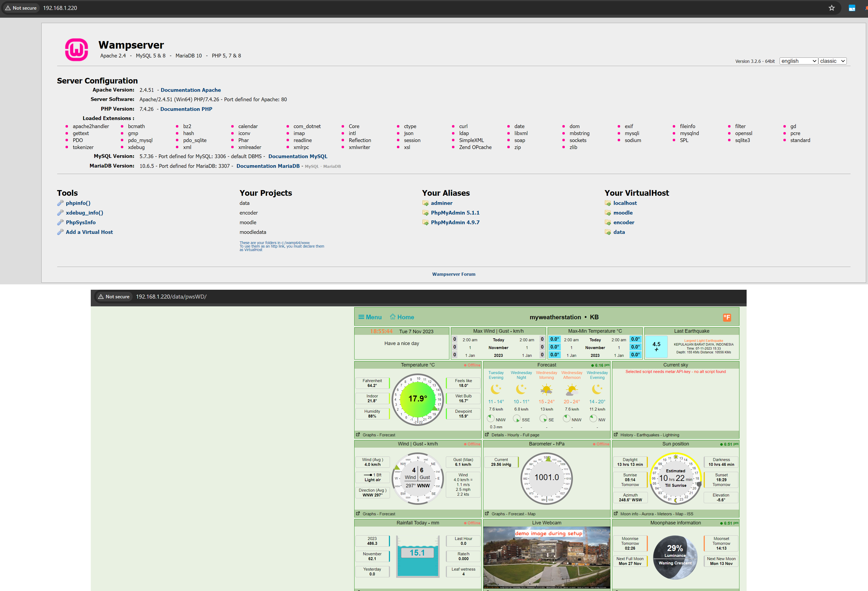Go to weather station Home
Screen dimensions: 868x591
[x=402, y=317]
